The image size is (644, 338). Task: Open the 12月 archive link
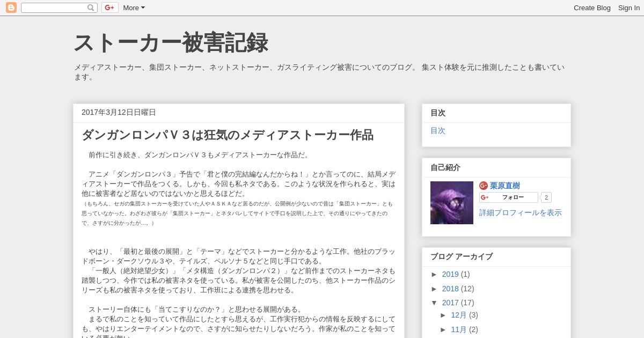[x=459, y=315]
